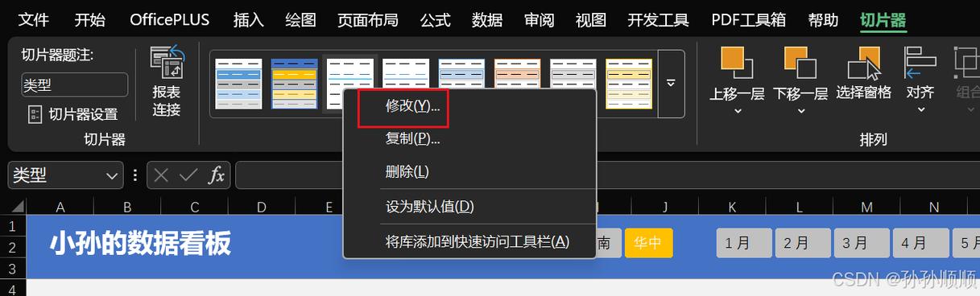The image size is (980, 296).
Task: Open the Name Box dropdown showing 类型
Action: point(112,175)
